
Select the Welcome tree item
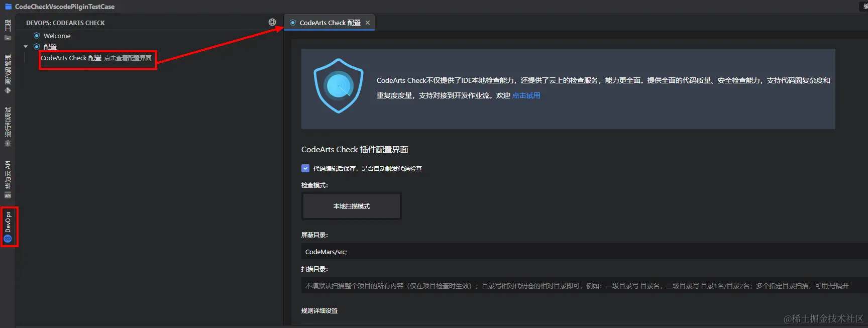57,36
